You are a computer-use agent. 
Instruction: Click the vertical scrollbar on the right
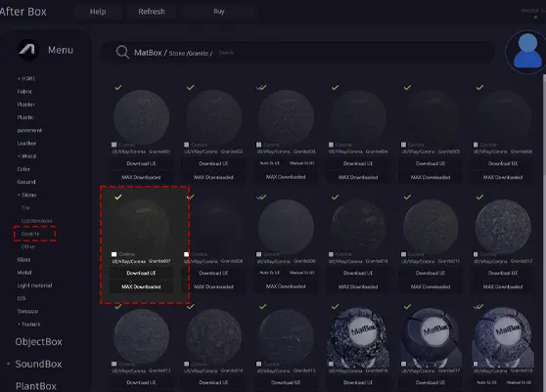(x=544, y=233)
